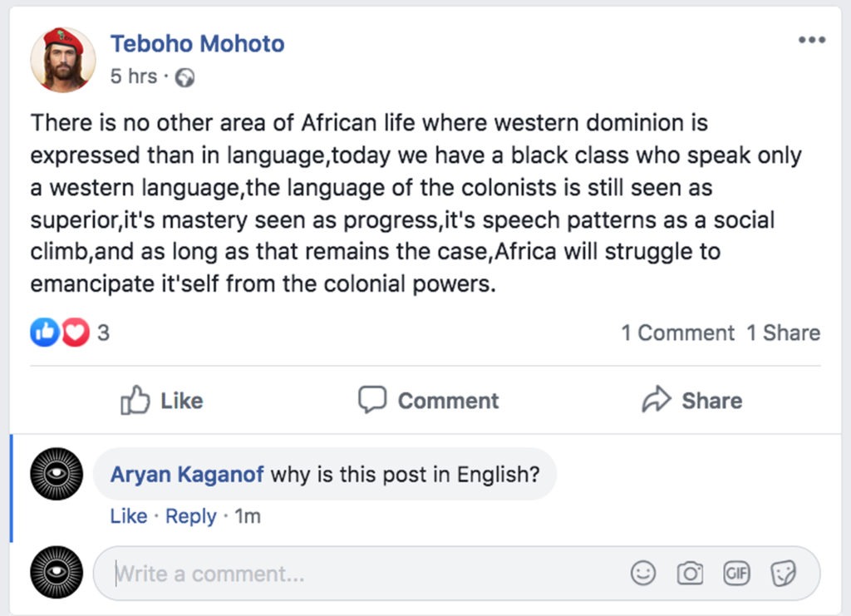Open Aryan Kaganof's profile name link

coord(187,475)
